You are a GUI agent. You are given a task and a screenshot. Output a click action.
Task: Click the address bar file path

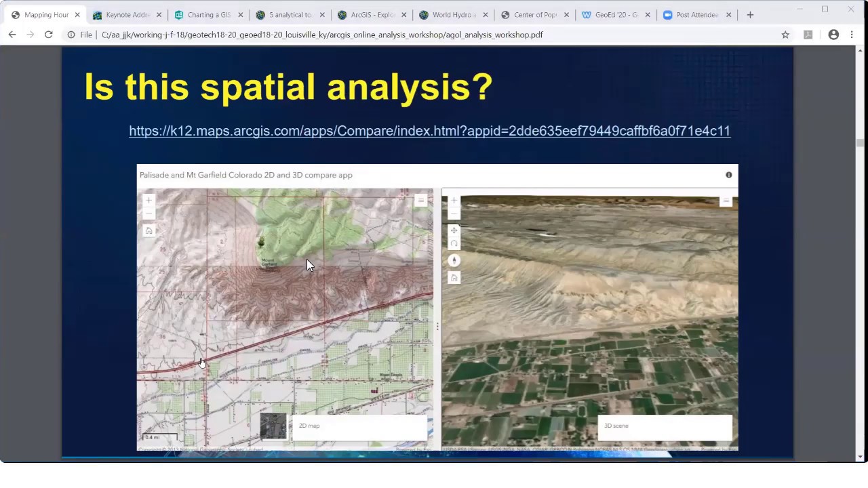[322, 35]
